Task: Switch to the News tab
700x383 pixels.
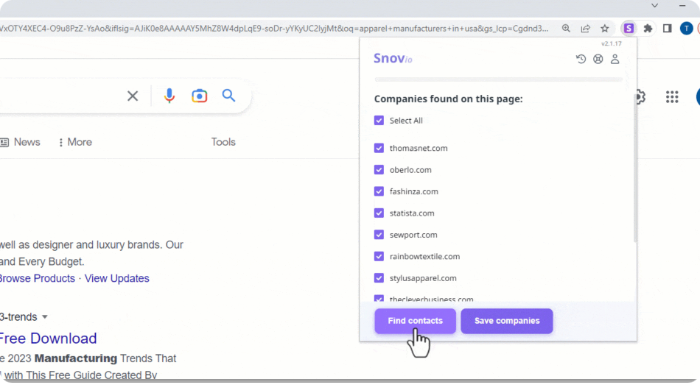Action: click(21, 142)
